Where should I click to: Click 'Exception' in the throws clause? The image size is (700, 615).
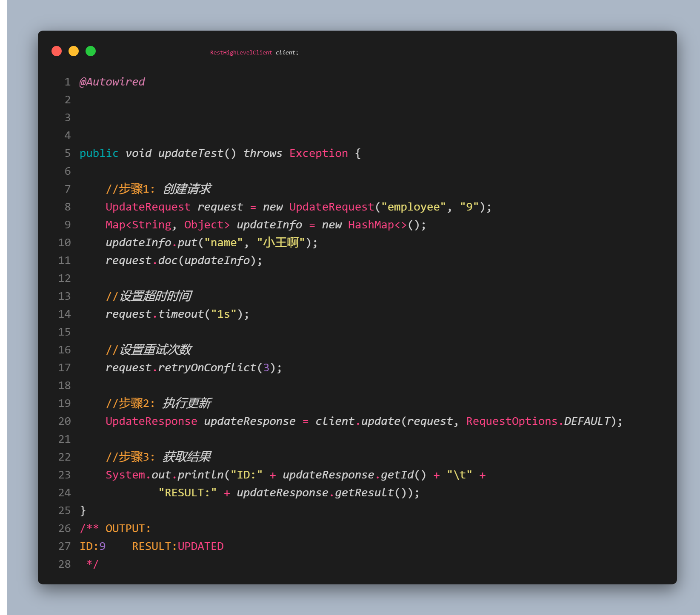click(x=319, y=153)
